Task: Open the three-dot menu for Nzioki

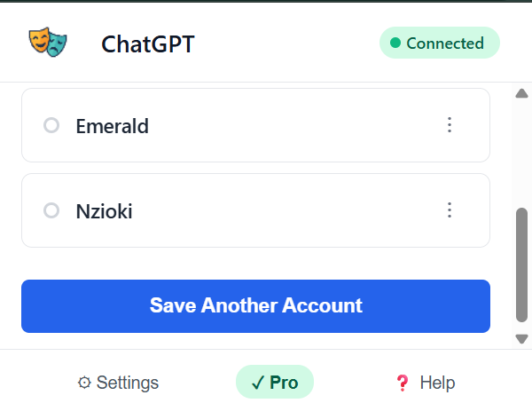Action: 450,210
